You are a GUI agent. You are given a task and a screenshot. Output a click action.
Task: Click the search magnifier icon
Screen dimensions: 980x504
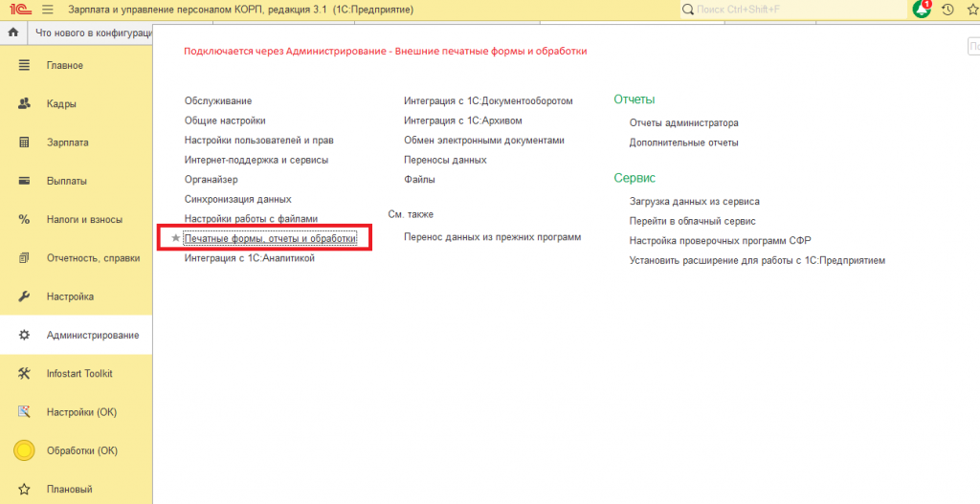click(x=688, y=10)
